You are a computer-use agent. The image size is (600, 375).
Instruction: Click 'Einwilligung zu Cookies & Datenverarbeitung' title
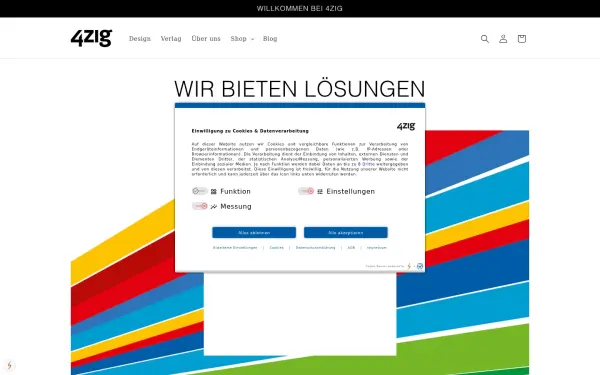(250, 131)
